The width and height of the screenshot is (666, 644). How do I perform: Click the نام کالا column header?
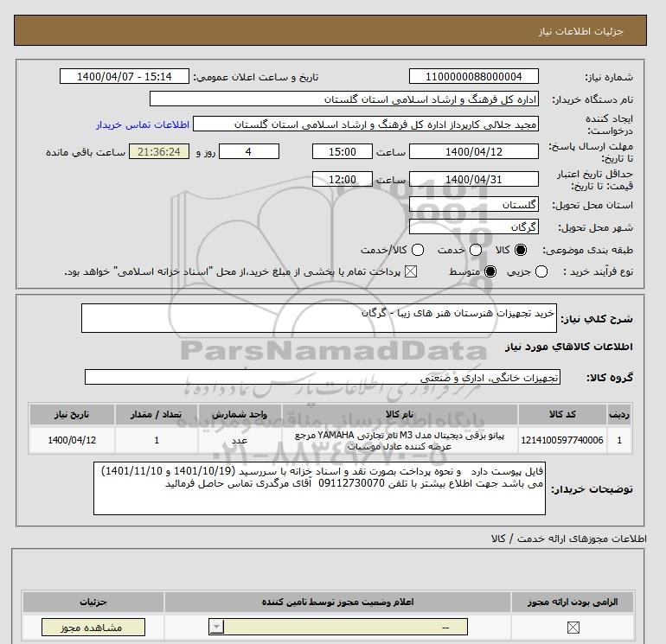pos(400,414)
